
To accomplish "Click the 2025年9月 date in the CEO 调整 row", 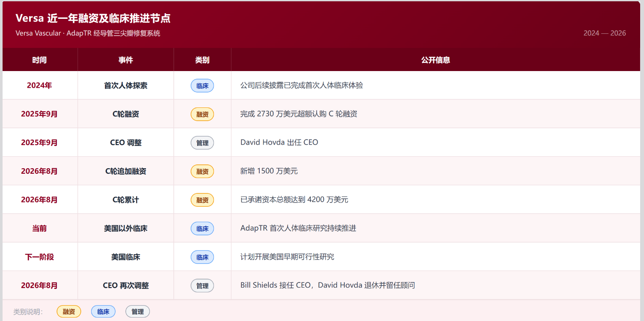I will pos(39,143).
